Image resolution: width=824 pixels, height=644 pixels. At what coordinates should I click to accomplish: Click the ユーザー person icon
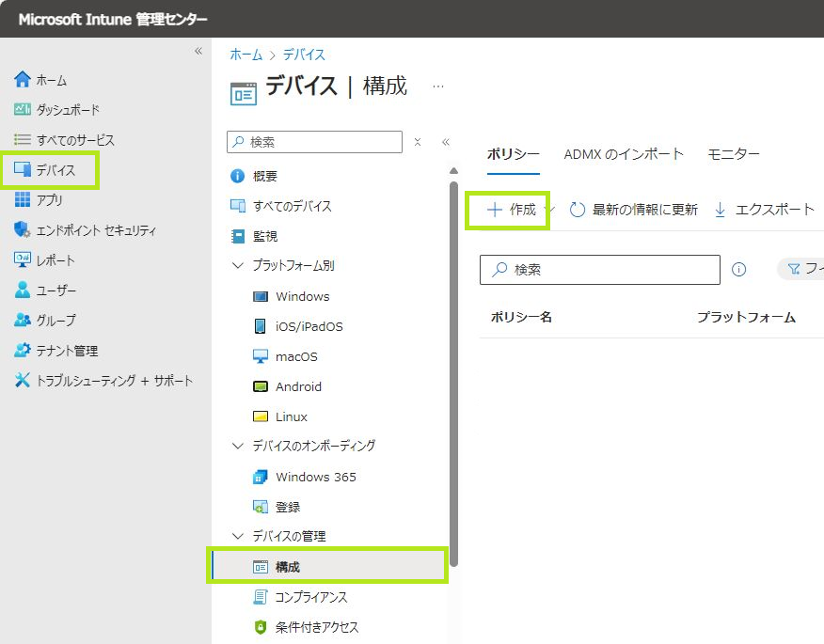(22, 290)
